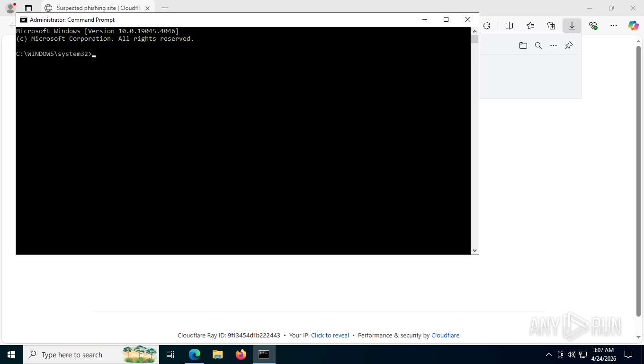Maximize the Command Prompt window
This screenshot has width=644, height=364.
click(446, 19)
